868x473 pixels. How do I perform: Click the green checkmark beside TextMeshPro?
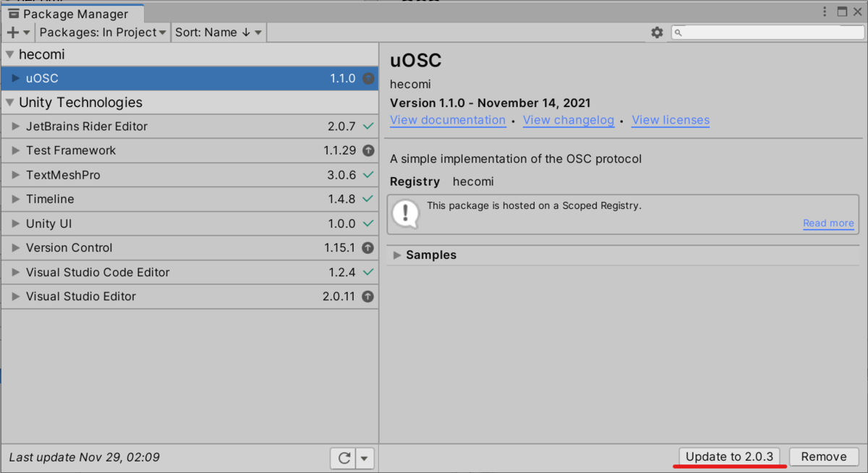[x=367, y=174]
